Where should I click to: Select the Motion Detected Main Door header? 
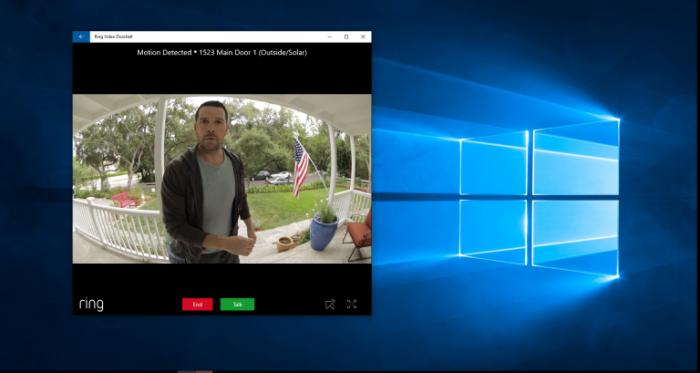pos(222,53)
